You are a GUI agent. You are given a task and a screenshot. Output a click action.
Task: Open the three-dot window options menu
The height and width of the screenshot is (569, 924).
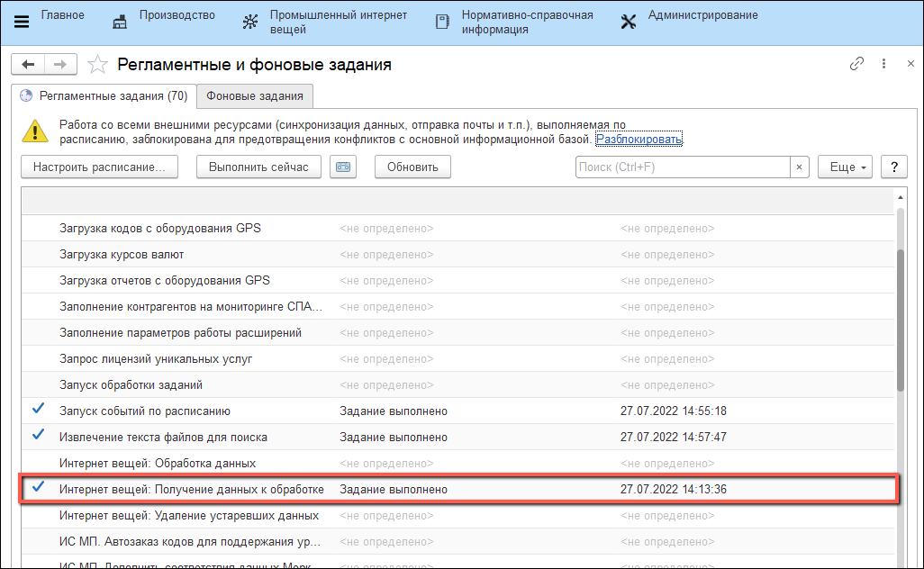tap(883, 65)
